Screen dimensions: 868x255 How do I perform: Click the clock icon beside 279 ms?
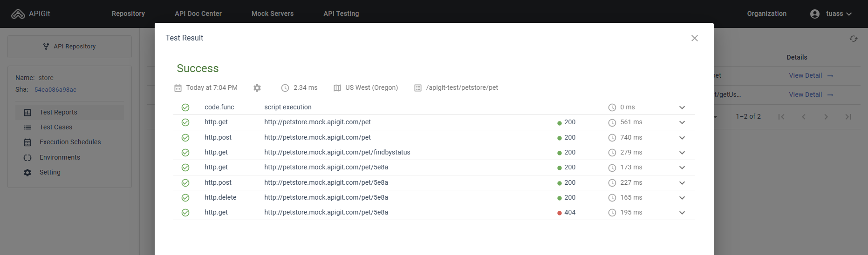click(612, 153)
